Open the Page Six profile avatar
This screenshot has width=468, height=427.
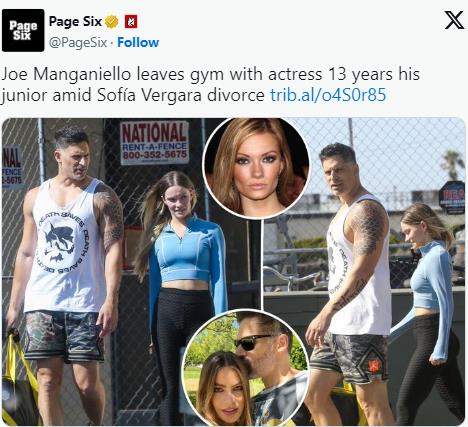pos(23,30)
